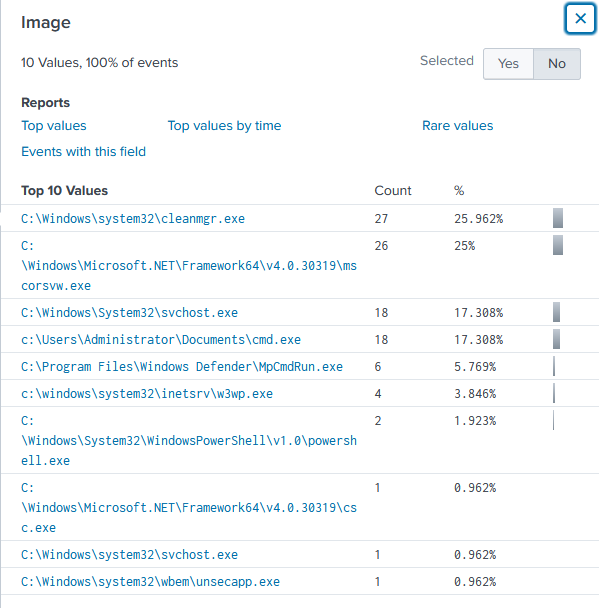Set Selected to Yes

point(508,64)
